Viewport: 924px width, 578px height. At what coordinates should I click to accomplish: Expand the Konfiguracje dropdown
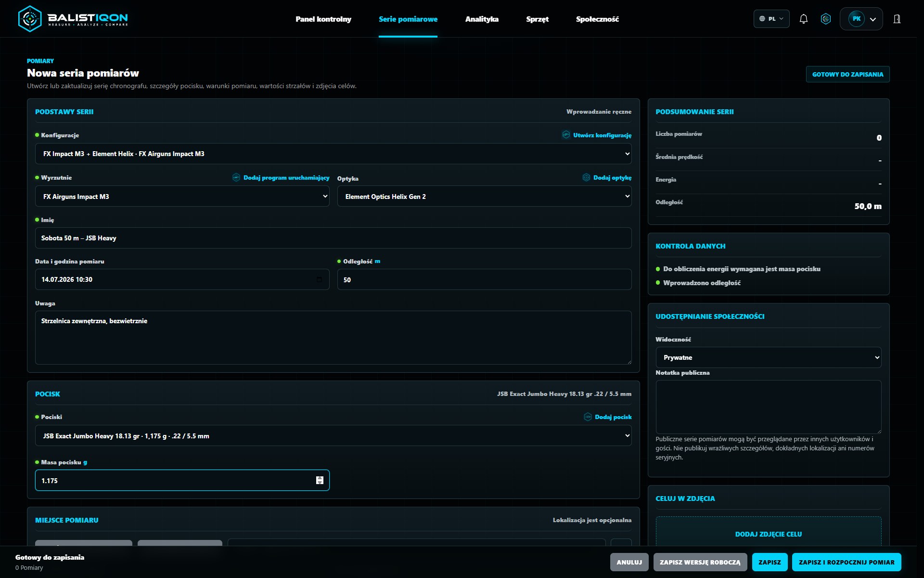(x=333, y=154)
